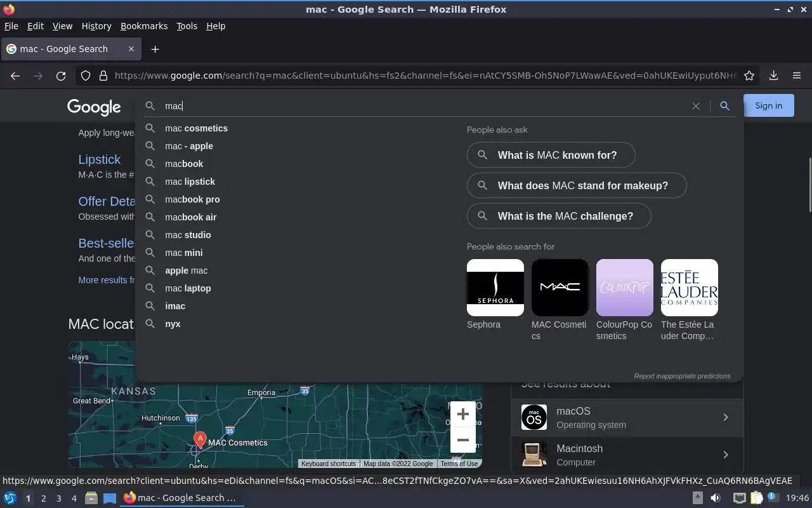812x508 pixels.
Task: Select the Sephora logo thumbnail
Action: click(x=495, y=288)
